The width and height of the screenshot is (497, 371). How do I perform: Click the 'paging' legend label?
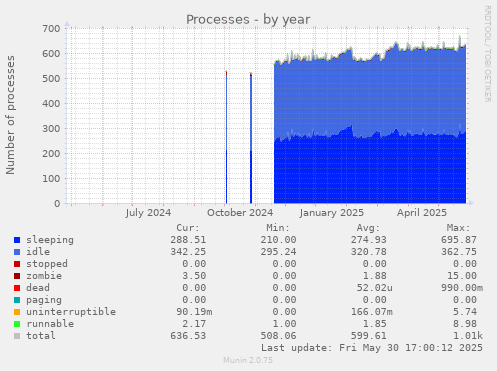click(44, 300)
